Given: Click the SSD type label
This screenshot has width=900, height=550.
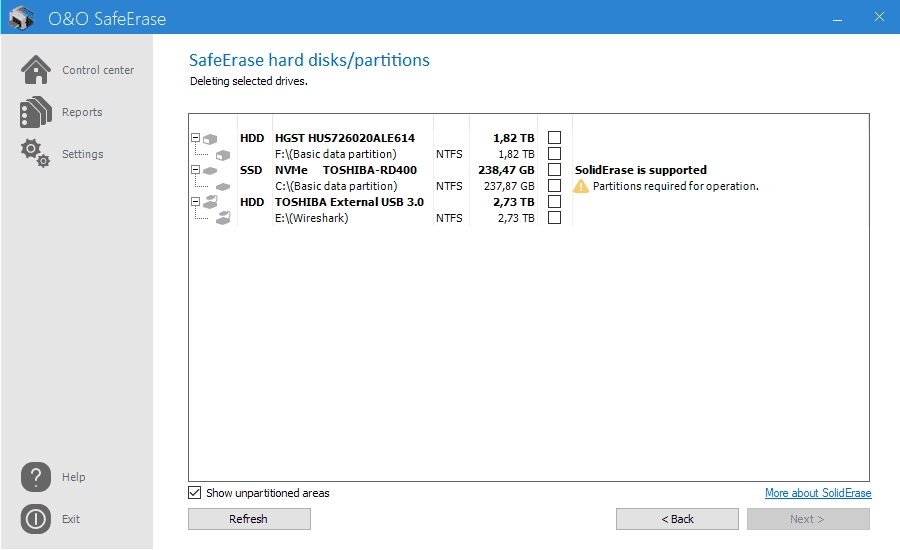Looking at the screenshot, I should [x=251, y=170].
